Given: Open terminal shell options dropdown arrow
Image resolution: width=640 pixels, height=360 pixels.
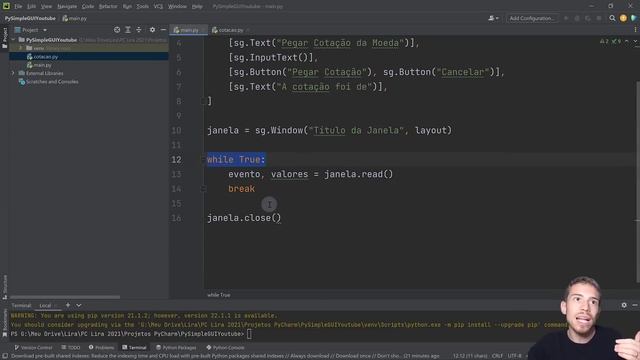Looking at the screenshot, I should pos(78,305).
